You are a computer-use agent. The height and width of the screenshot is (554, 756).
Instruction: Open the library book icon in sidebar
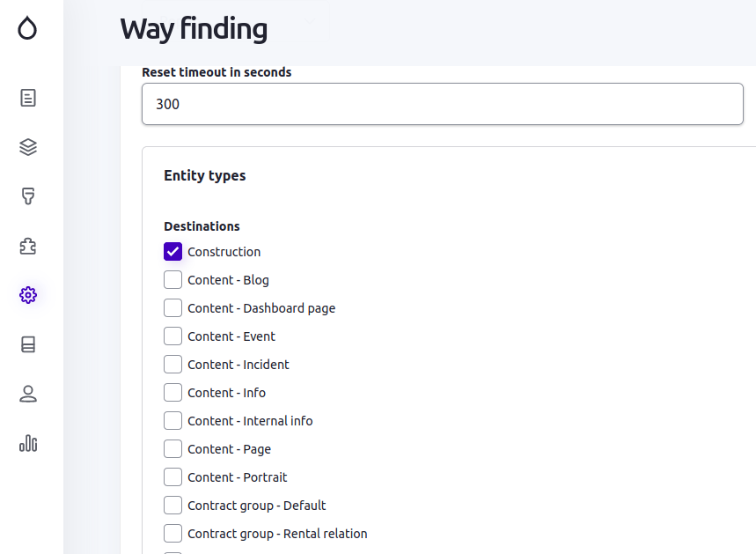(27, 344)
